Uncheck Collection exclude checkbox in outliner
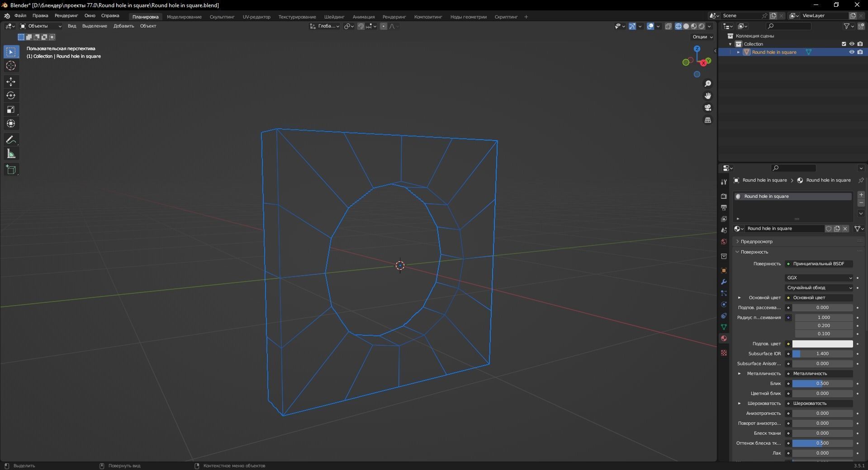868x470 pixels. pyautogui.click(x=844, y=44)
